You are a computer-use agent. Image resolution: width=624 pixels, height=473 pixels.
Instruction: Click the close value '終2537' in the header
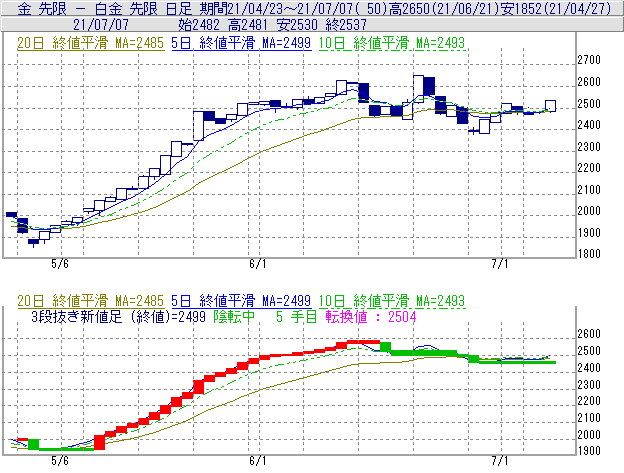346,25
